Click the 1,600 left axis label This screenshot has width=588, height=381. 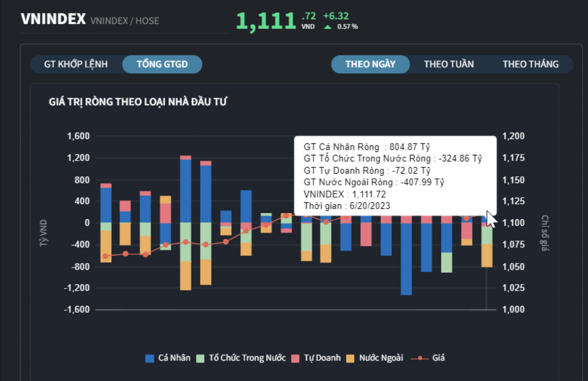pos(78,136)
